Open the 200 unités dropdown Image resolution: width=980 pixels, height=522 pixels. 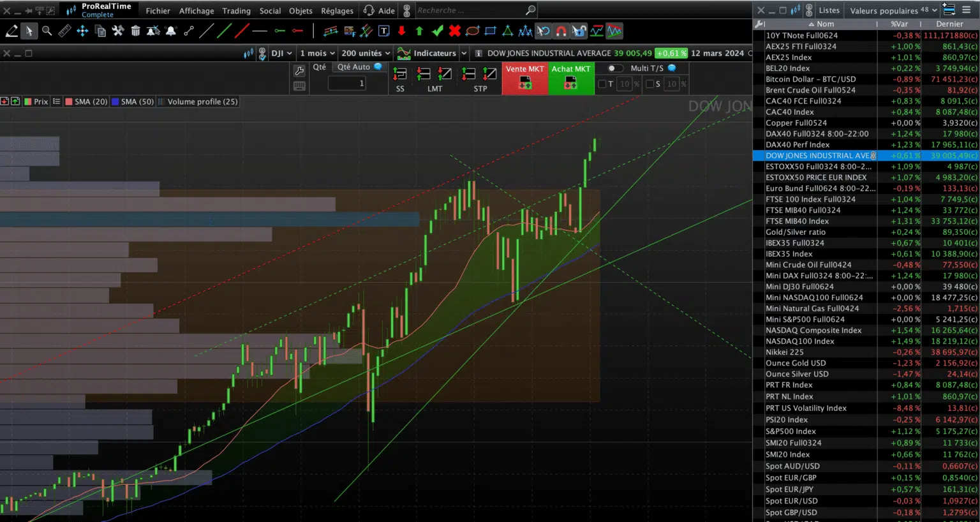point(366,54)
